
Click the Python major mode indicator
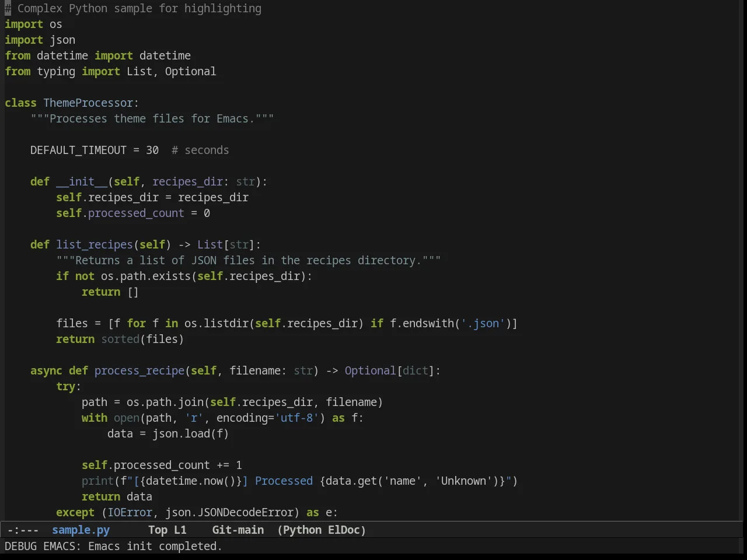[x=302, y=530]
